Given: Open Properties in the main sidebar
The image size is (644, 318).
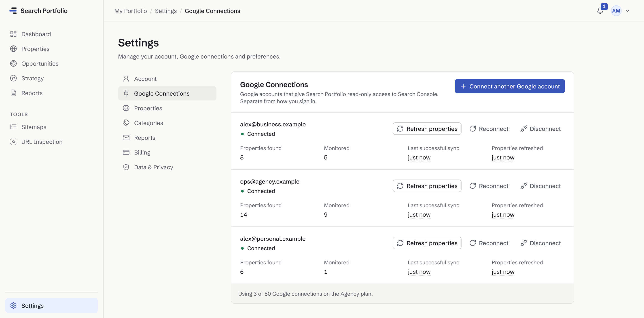Looking at the screenshot, I should click(x=51, y=49).
